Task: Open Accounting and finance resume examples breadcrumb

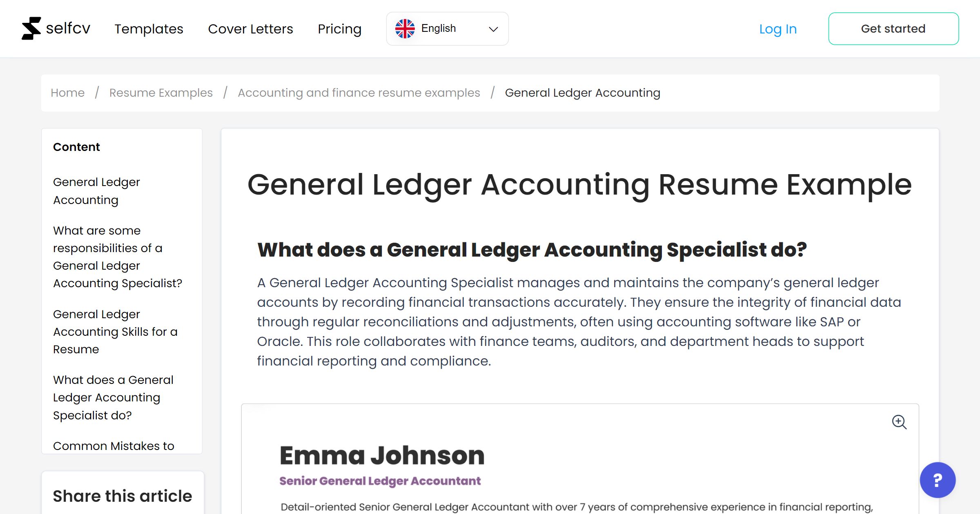Action: coord(359,93)
